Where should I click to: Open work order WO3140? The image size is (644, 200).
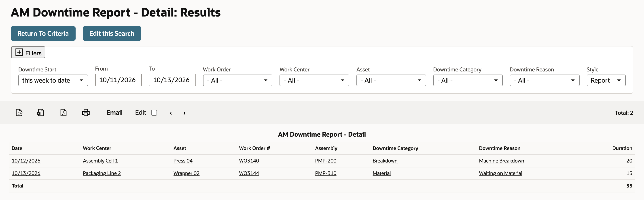pos(249,161)
